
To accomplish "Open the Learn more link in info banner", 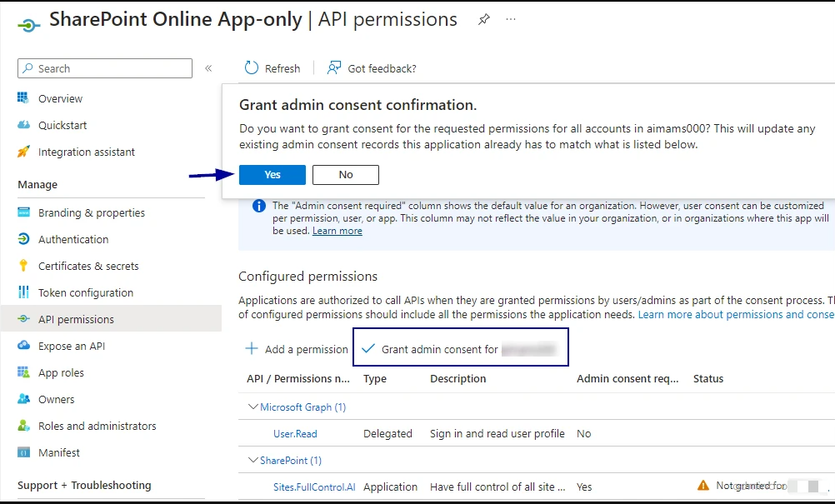I will coord(337,231).
